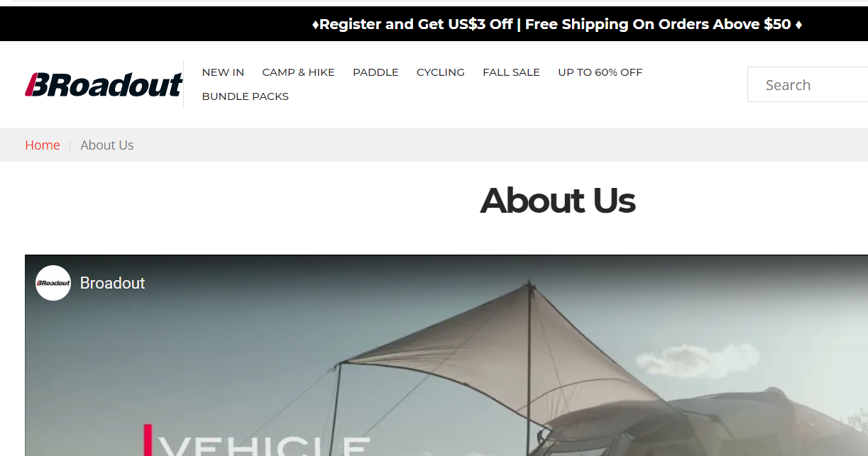Open the CAMP & HIKE category
The height and width of the screenshot is (456, 868).
298,72
